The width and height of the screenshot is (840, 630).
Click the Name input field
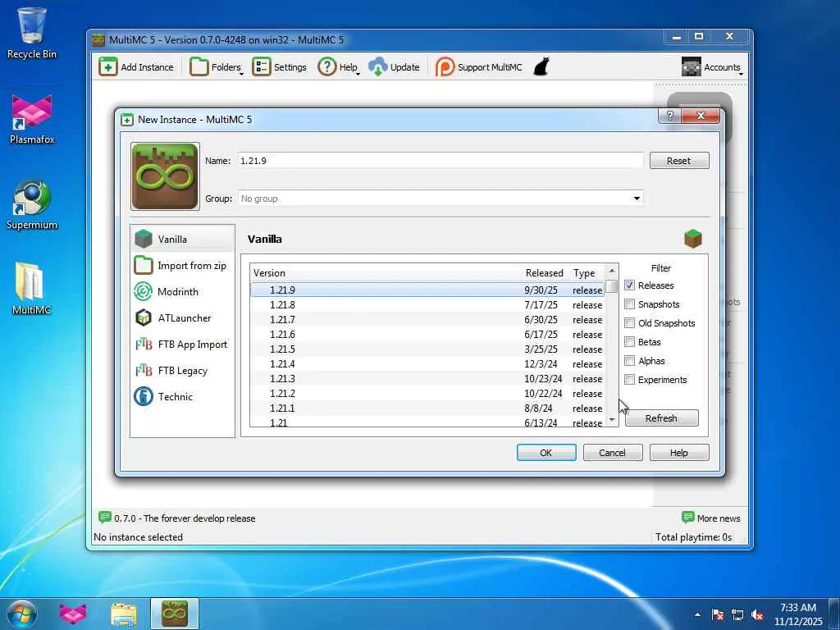[441, 161]
